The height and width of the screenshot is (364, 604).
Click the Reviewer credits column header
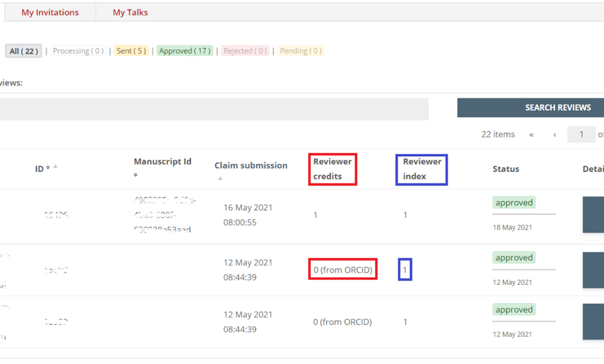coord(332,169)
